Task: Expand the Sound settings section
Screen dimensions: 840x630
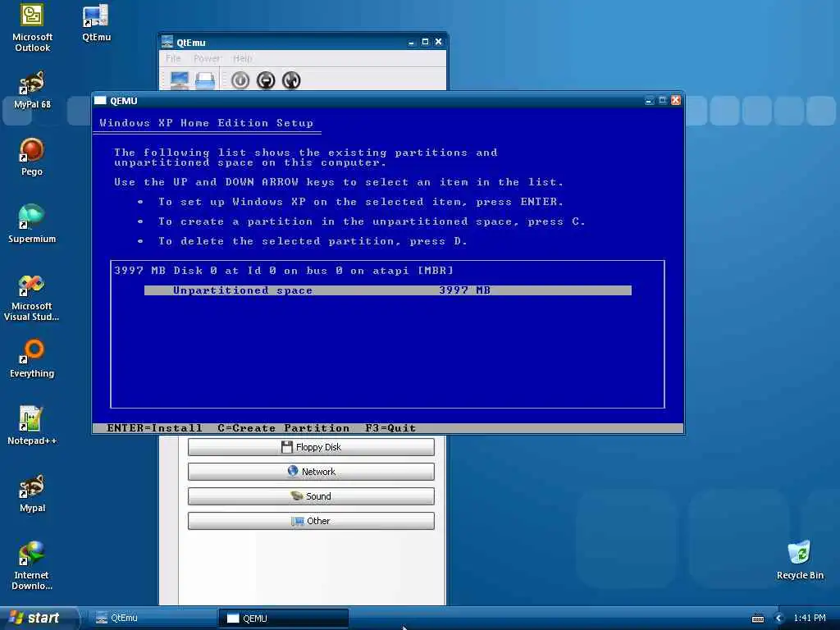Action: point(311,496)
